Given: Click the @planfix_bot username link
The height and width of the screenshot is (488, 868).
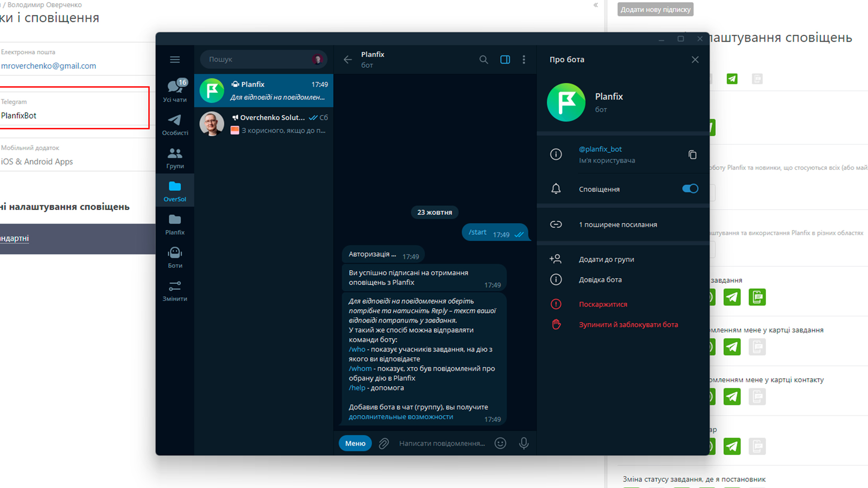Looking at the screenshot, I should point(600,149).
